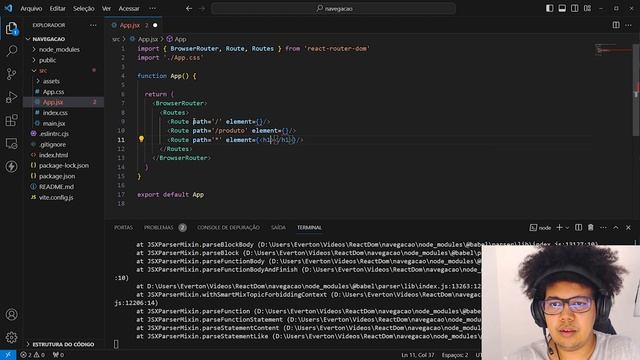Go back using the navigation arrow
640x360 pixels.
(189, 8)
